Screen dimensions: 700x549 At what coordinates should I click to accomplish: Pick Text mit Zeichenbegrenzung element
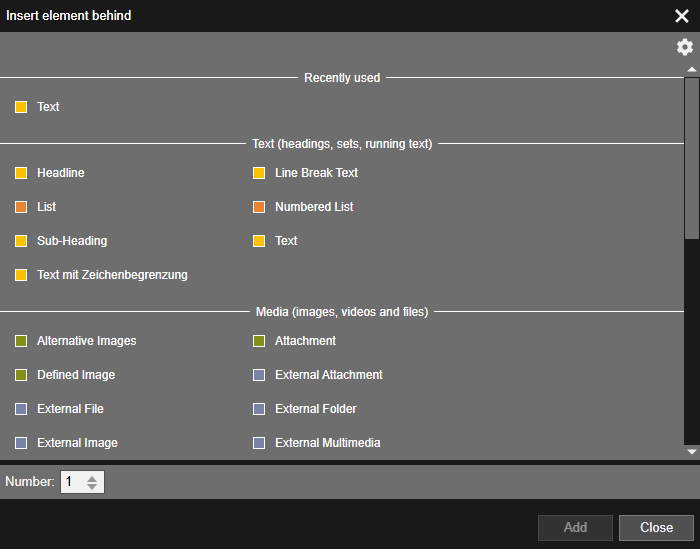tap(112, 275)
